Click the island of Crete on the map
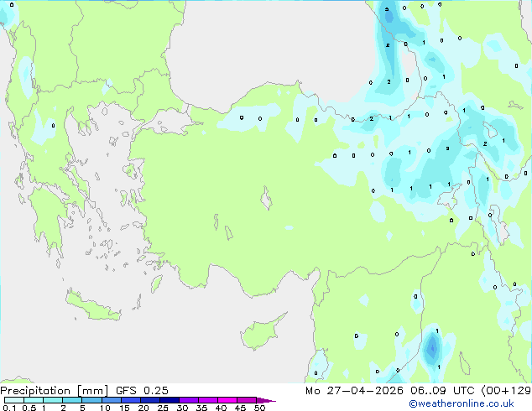This screenshot has height=411, width=532. 92,306
